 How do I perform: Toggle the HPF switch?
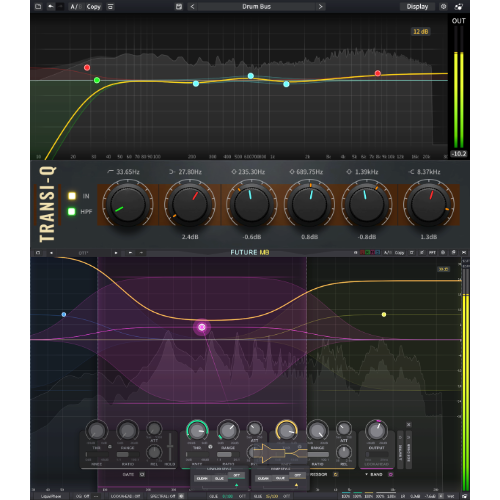[x=72, y=211]
